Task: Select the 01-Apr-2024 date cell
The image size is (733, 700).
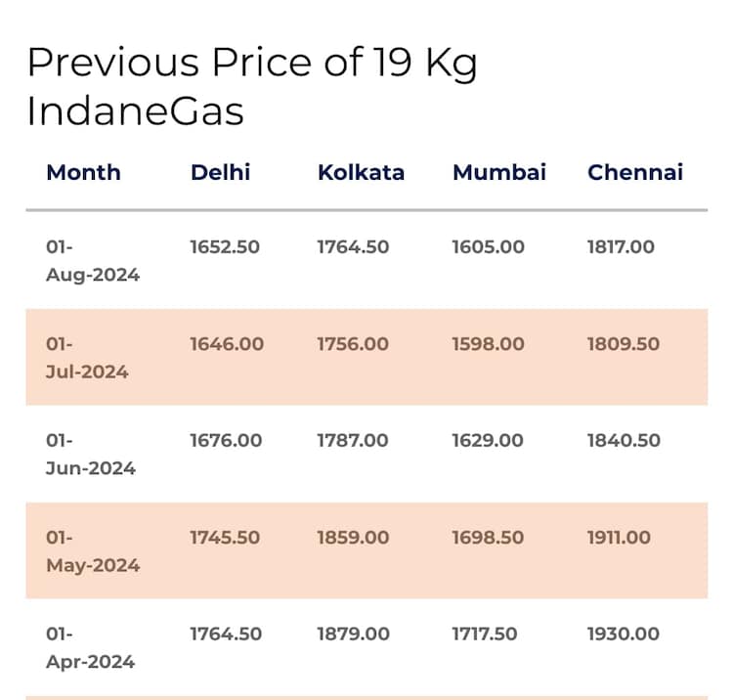Action: [90, 648]
